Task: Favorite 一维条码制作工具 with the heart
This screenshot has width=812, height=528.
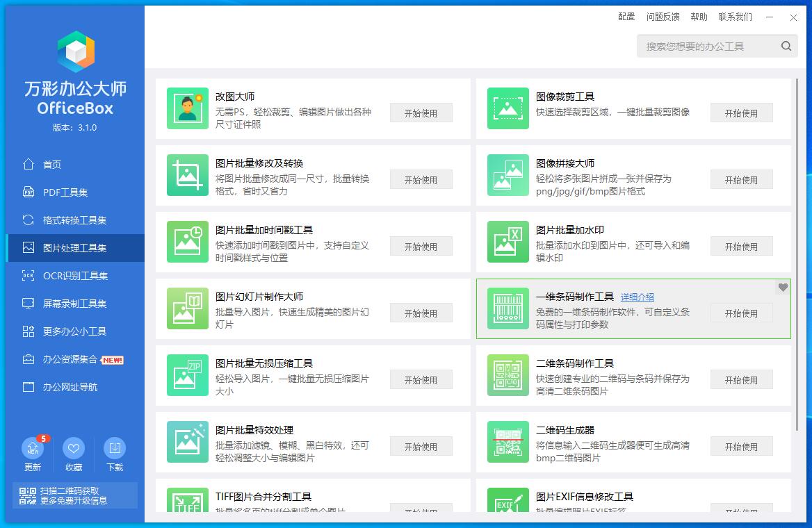Action: tap(783, 288)
